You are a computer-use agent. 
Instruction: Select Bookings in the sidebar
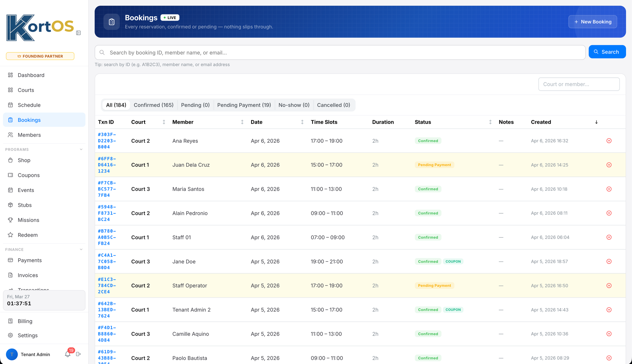[x=44, y=120]
